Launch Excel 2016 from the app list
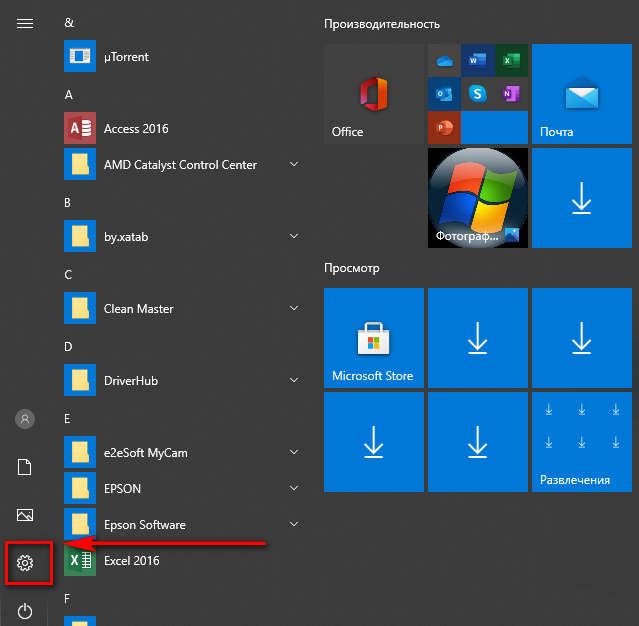The image size is (639, 626). pyautogui.click(x=181, y=561)
